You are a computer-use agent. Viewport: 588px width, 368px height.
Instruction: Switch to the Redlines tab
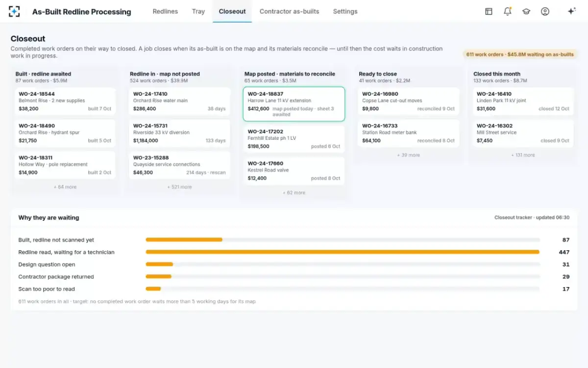coord(165,11)
